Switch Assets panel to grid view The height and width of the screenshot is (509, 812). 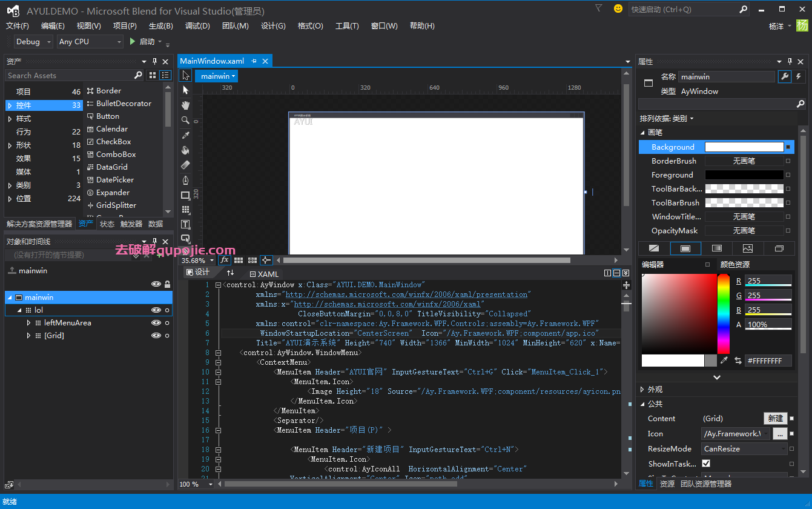point(152,75)
